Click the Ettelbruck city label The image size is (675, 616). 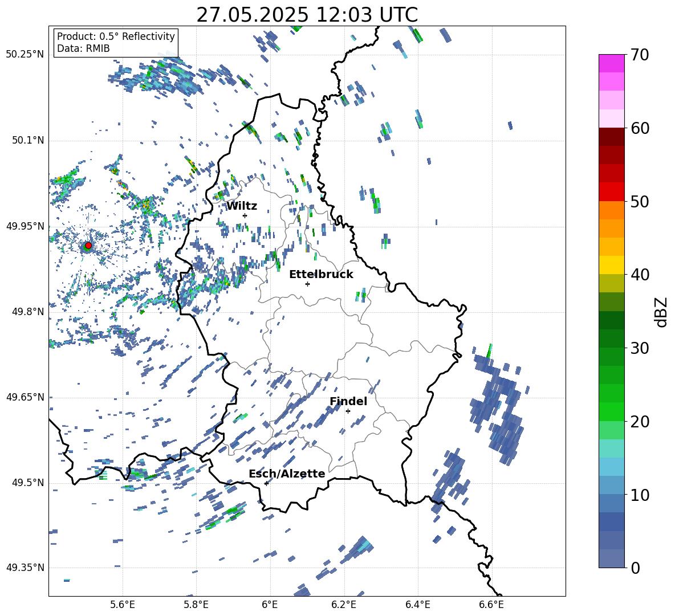[x=321, y=275]
